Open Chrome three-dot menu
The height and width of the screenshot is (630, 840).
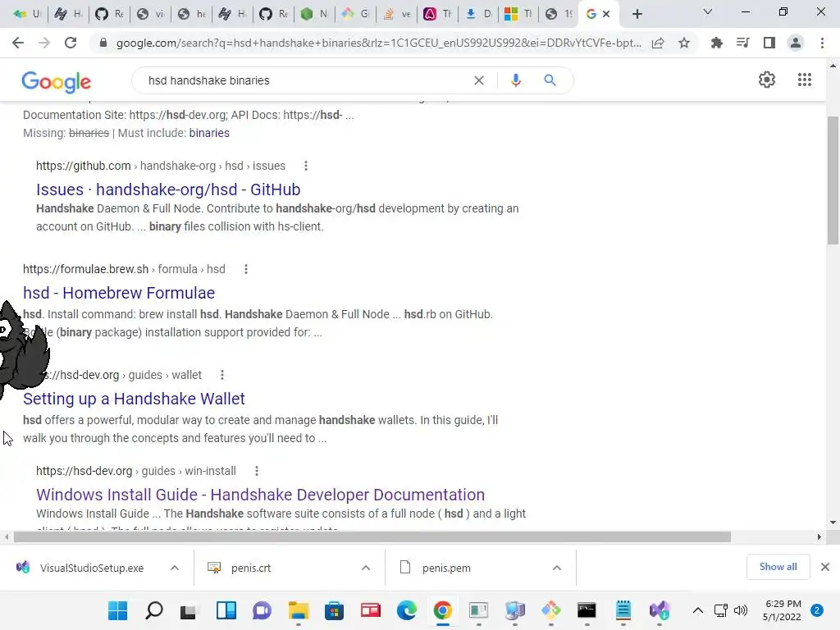(822, 43)
